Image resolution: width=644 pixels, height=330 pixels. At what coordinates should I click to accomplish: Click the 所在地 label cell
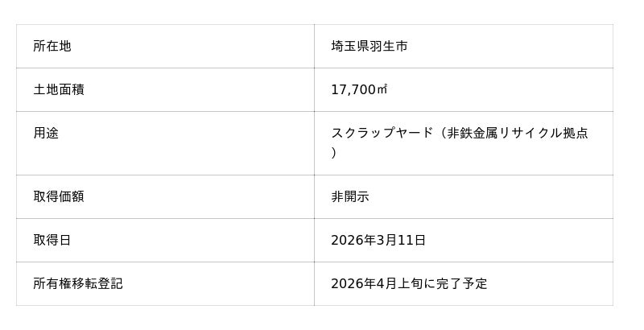[x=52, y=47]
